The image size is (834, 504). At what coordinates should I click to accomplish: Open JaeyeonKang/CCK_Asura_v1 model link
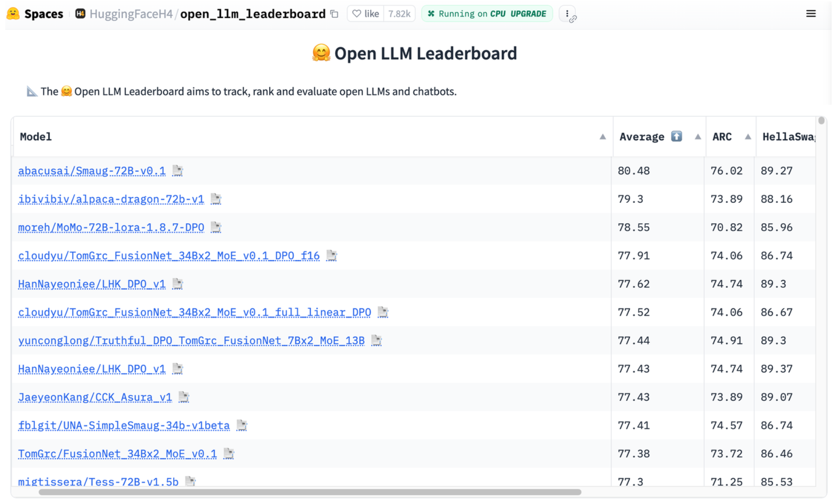point(95,397)
